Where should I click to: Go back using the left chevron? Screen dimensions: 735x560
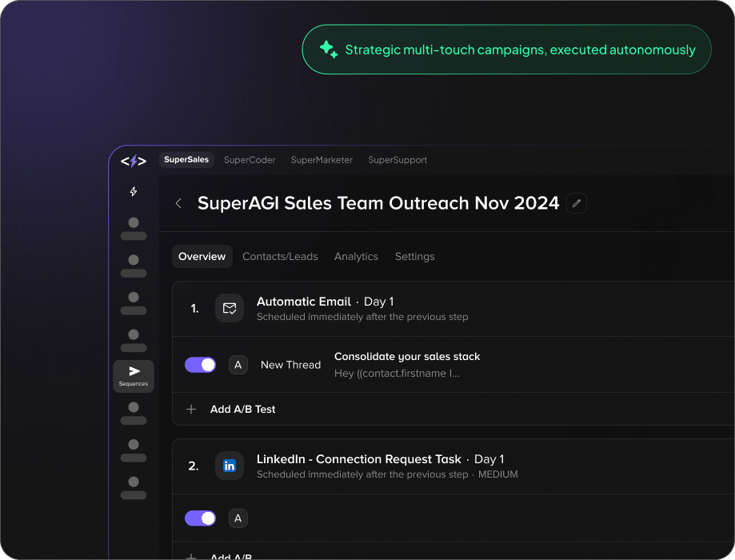point(178,203)
